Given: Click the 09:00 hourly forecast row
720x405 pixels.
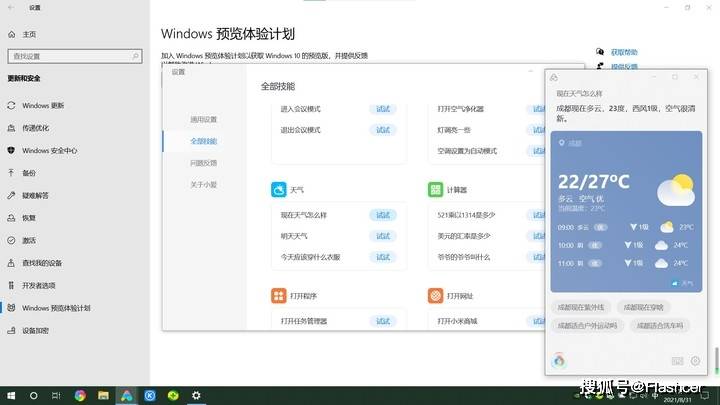Looking at the screenshot, I should tap(626, 227).
